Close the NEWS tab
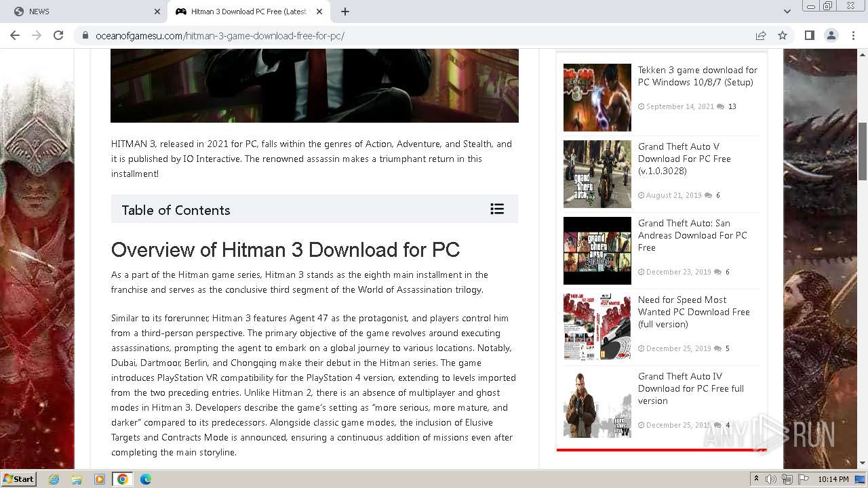The height and width of the screenshot is (488, 868). 157,12
